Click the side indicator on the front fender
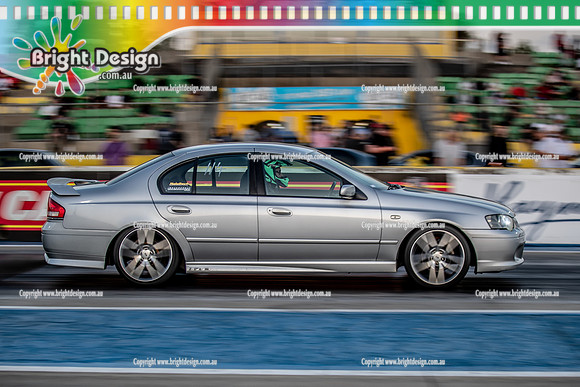This screenshot has width=580, height=387. coord(395,217)
